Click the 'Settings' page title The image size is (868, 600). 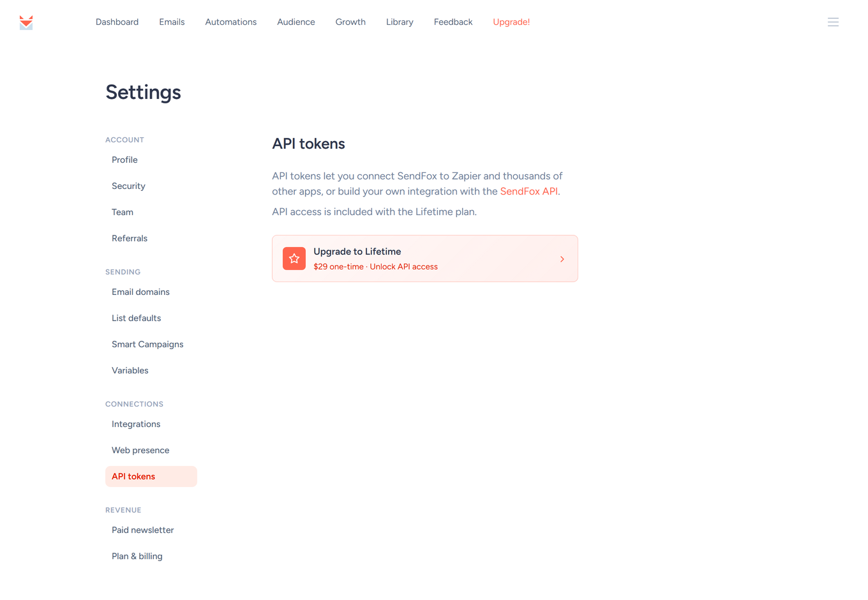pyautogui.click(x=143, y=93)
